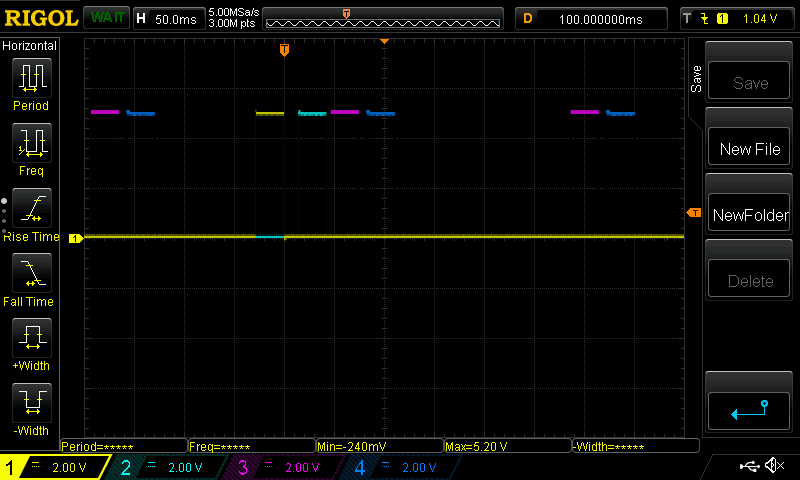Toggle channel 3 at 2.00 V
The image size is (800, 480).
(286, 467)
